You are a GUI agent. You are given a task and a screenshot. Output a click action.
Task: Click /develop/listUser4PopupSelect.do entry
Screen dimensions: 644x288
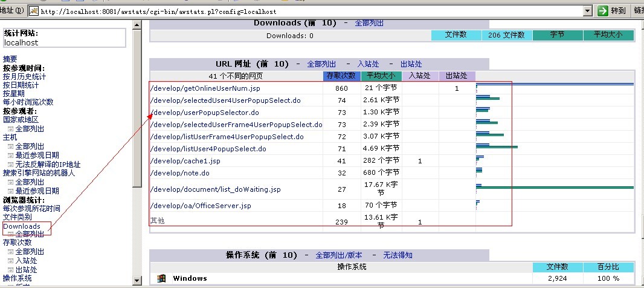pos(208,149)
